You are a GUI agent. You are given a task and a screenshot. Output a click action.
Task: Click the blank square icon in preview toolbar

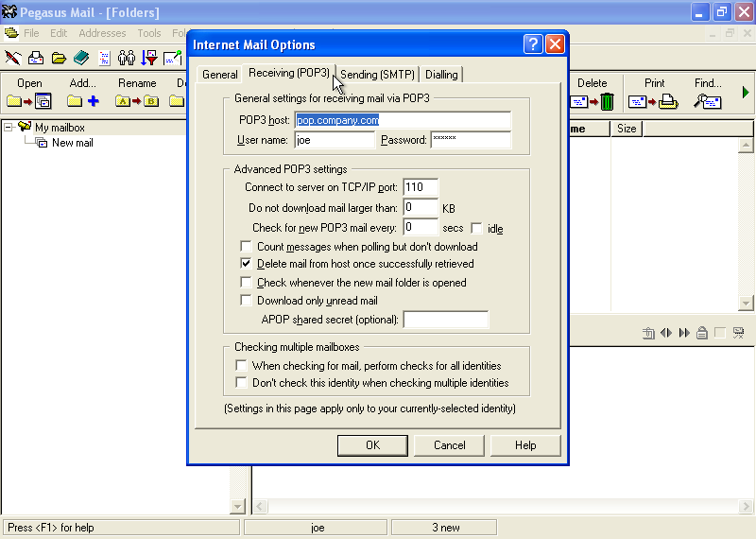point(720,333)
